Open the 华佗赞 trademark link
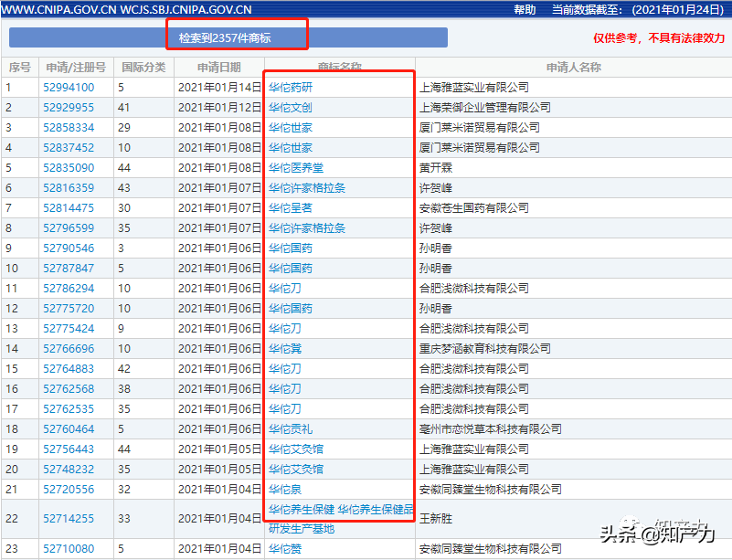The image size is (732, 560). click(x=285, y=548)
